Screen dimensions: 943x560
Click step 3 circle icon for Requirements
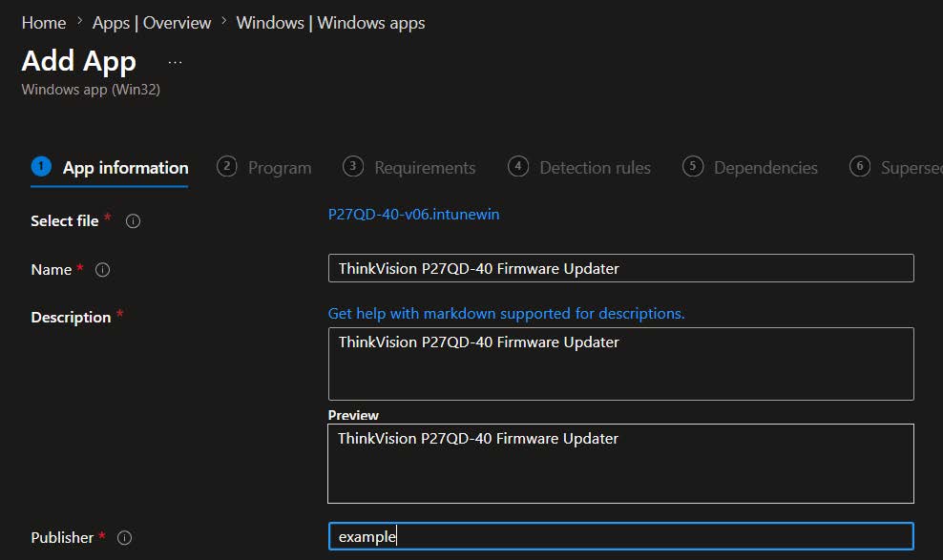tap(353, 166)
